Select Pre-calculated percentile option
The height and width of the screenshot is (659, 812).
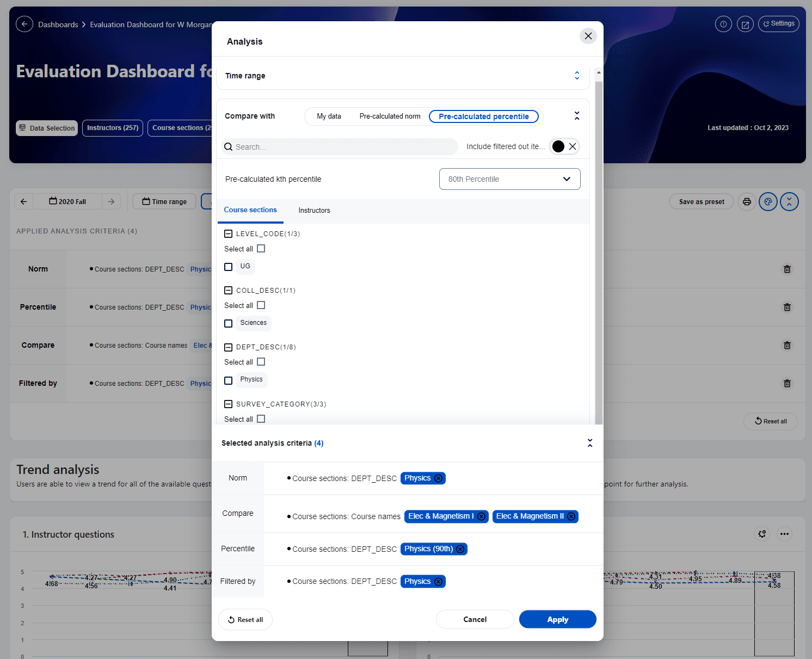484,116
